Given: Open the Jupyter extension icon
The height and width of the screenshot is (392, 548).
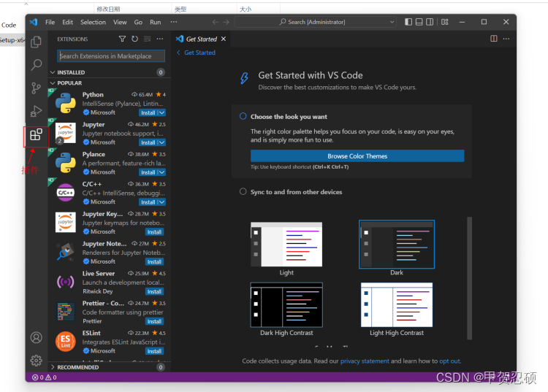Looking at the screenshot, I should click(x=65, y=133).
